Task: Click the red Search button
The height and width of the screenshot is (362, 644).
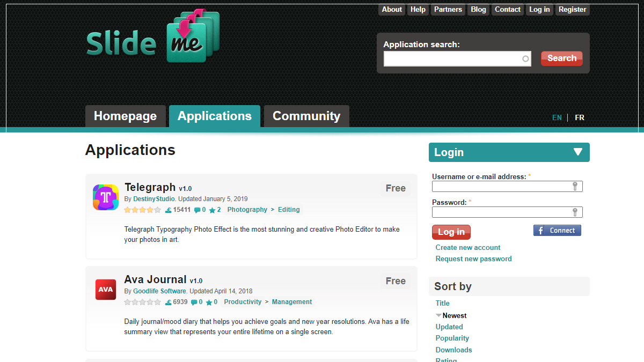Action: pos(562,58)
